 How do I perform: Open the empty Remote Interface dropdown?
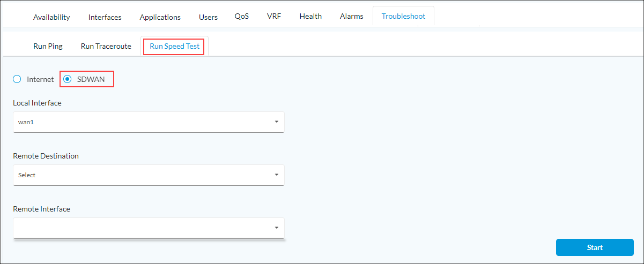tap(149, 228)
